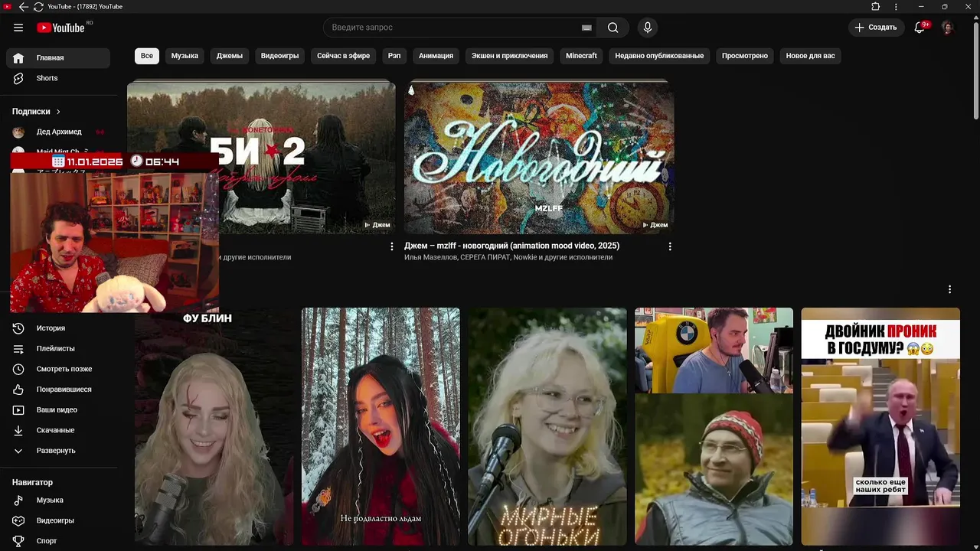Reload the page

click(x=38, y=7)
